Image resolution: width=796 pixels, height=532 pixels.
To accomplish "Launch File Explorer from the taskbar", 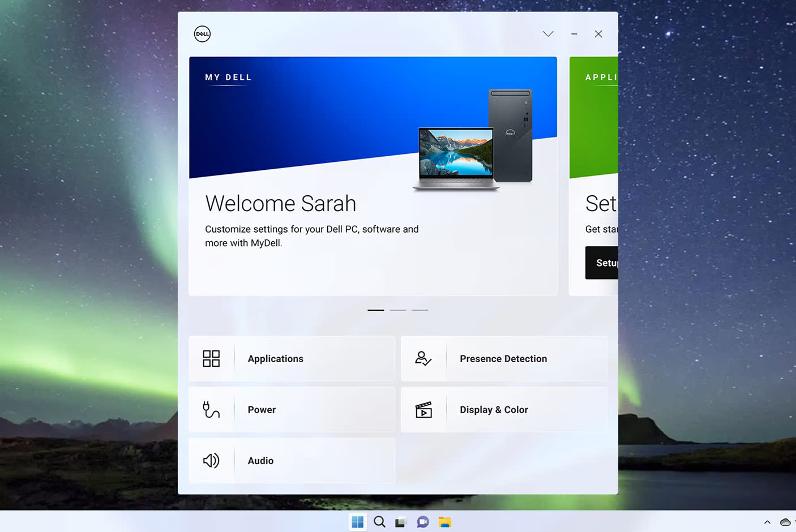I will pos(445,522).
